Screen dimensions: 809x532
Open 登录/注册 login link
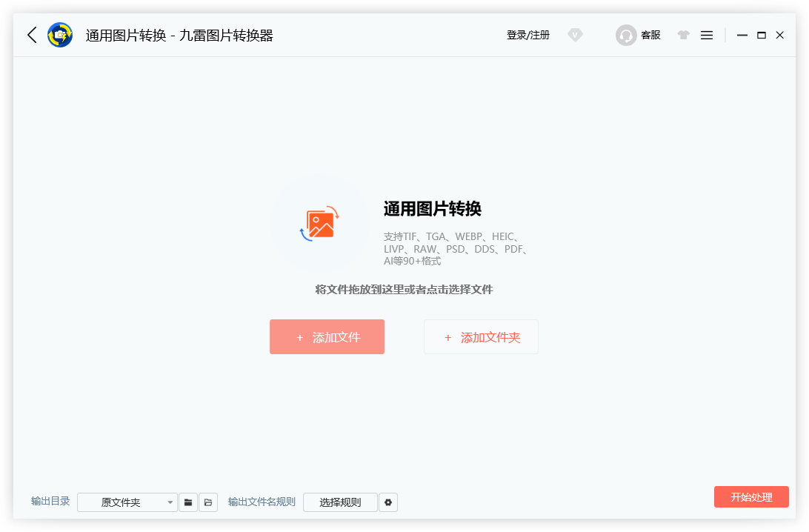pyautogui.click(x=527, y=35)
